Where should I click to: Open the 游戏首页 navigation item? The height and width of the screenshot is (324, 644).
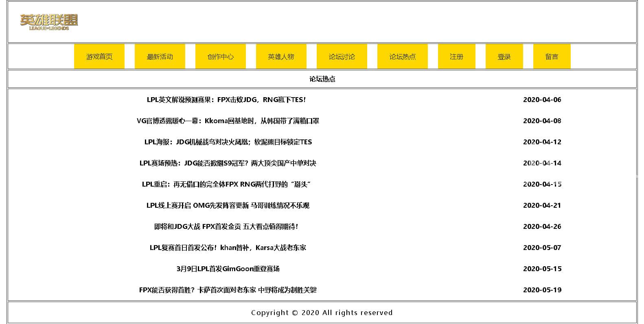coord(99,57)
